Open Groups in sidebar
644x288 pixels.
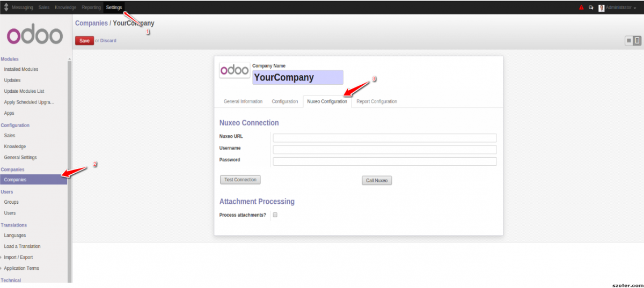[x=11, y=202]
